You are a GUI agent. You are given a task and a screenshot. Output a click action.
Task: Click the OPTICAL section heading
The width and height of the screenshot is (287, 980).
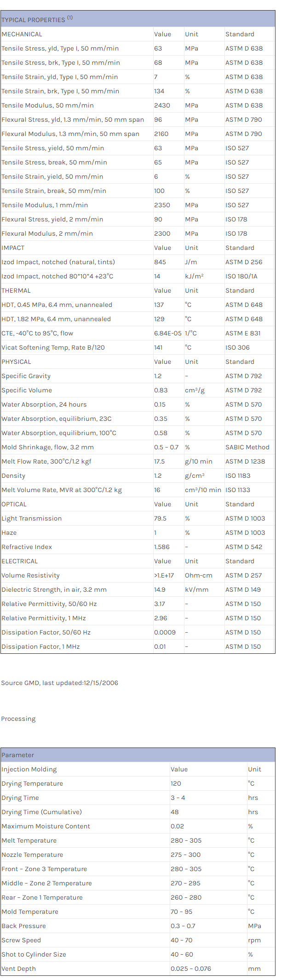tap(14, 504)
